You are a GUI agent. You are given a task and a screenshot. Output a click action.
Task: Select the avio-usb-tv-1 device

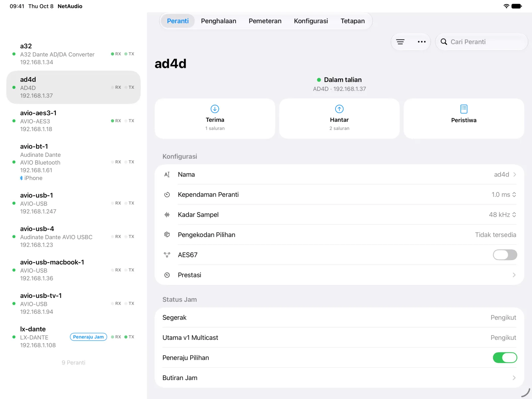click(73, 304)
